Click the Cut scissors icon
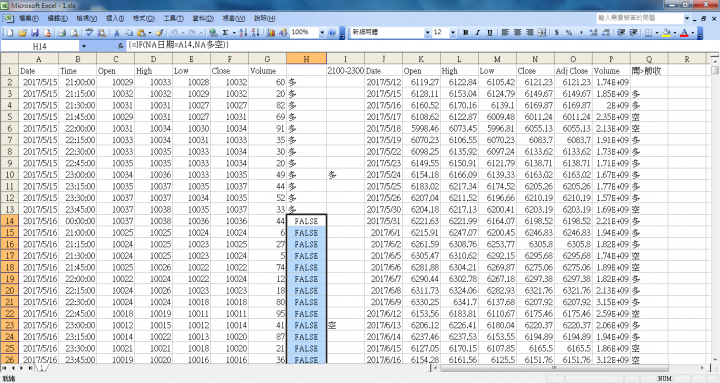720x383 pixels. tap(117, 33)
